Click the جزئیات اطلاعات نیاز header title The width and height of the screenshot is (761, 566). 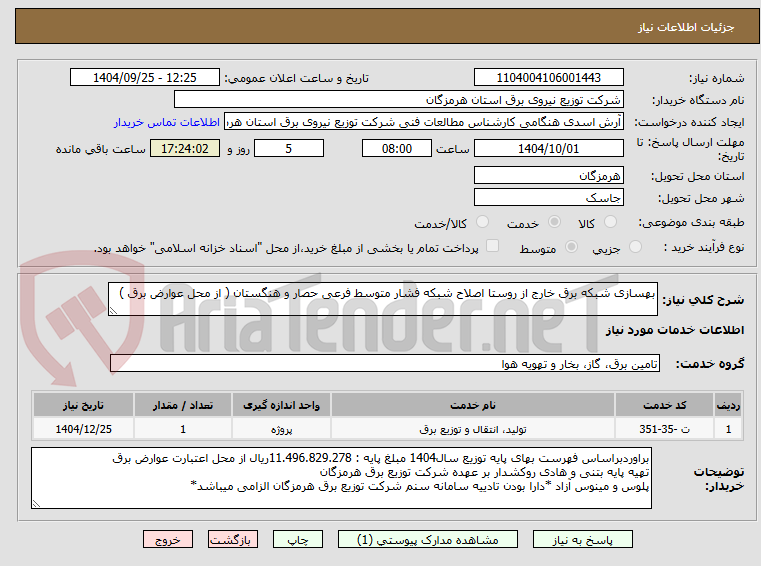[x=686, y=27]
